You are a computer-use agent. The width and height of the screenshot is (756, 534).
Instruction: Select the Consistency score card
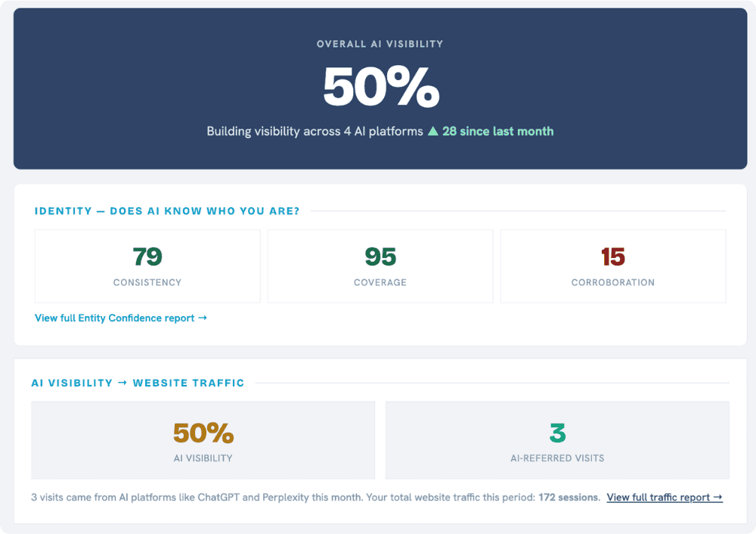pos(147,266)
